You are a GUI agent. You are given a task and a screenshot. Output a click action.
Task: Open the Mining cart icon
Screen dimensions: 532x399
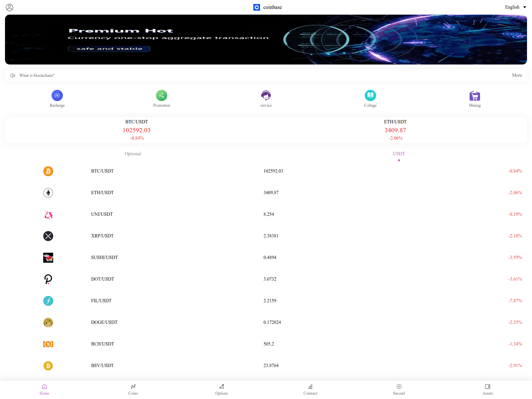pyautogui.click(x=475, y=95)
